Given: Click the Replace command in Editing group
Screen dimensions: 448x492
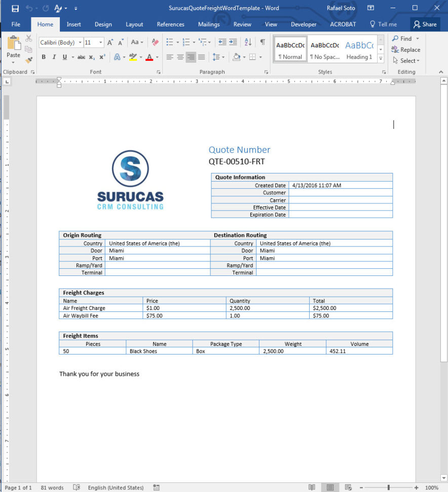Looking at the screenshot, I should (406, 50).
